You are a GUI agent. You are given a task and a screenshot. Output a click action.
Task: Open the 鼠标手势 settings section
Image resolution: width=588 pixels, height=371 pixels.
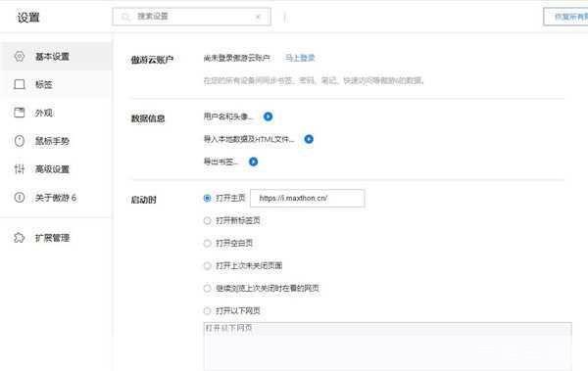point(56,141)
